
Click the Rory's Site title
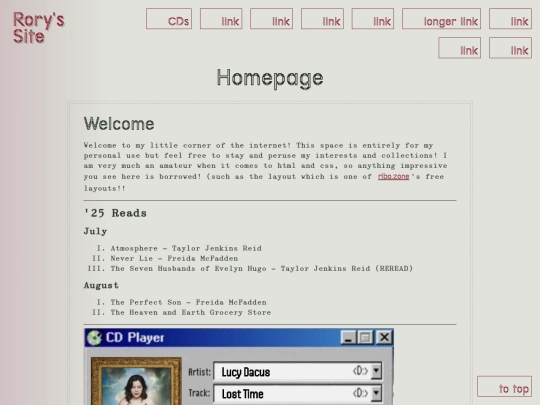[39, 28]
